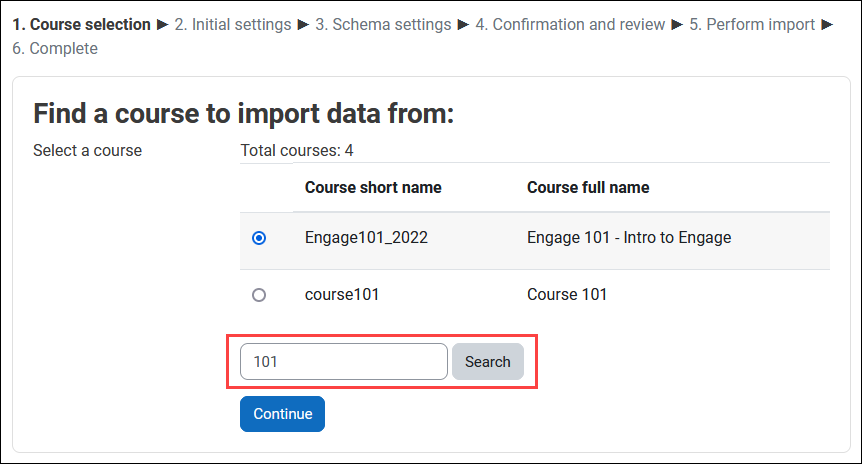Click the '4. Confirmation and review' step
Viewport: 862px width, 464px height.
pos(570,25)
